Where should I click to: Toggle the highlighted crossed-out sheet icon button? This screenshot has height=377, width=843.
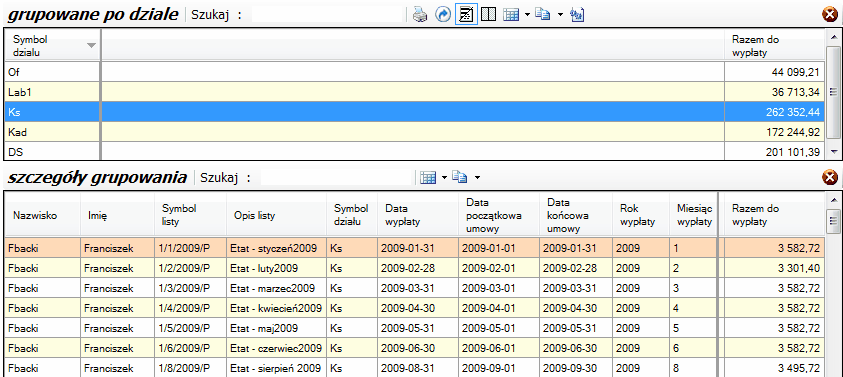[x=466, y=15]
